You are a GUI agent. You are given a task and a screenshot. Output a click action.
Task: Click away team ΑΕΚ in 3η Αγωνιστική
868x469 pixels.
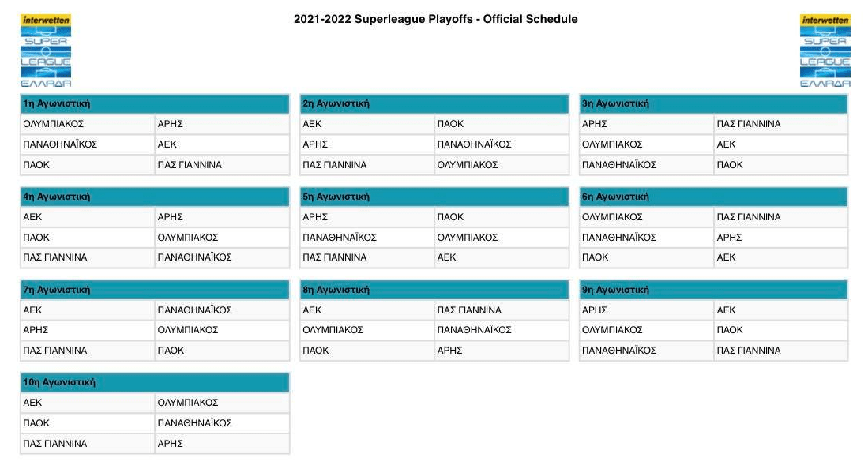726,144
